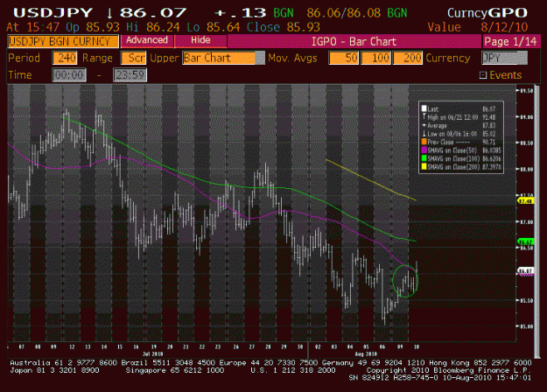Edit the 50 moving average field
This screenshot has width=547, height=392.
[x=344, y=58]
